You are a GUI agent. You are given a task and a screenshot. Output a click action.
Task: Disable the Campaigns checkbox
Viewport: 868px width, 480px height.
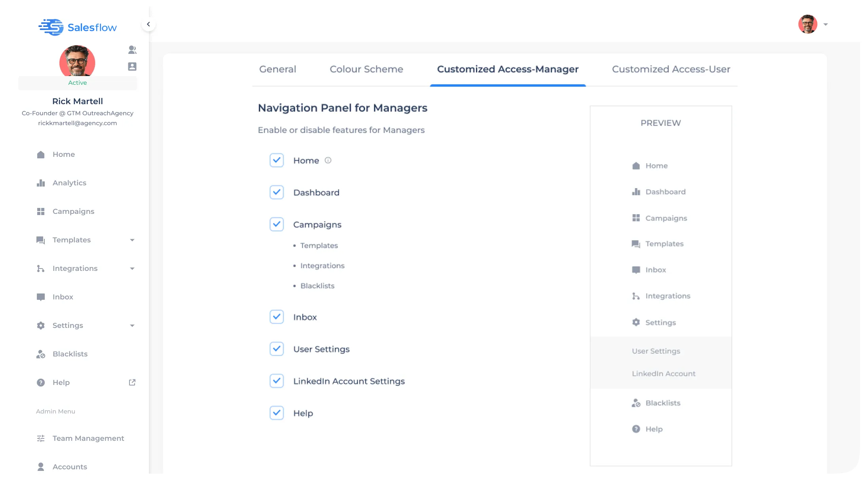click(x=277, y=225)
